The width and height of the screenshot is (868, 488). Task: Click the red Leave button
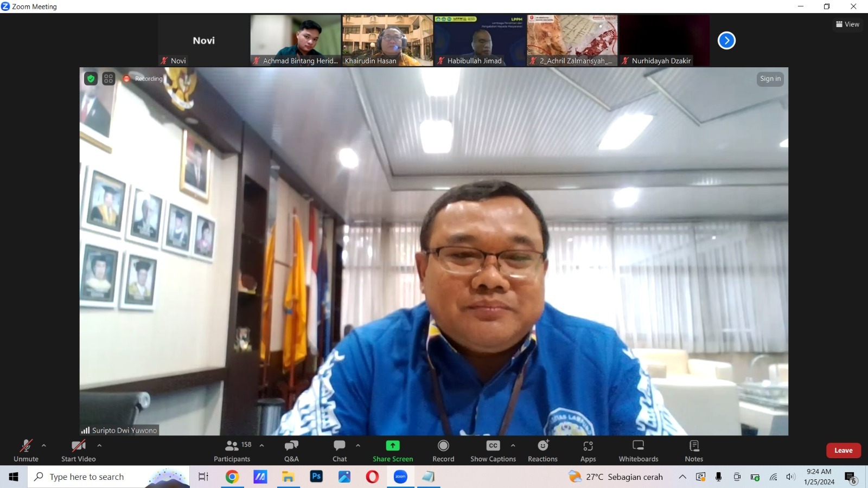[843, 451]
